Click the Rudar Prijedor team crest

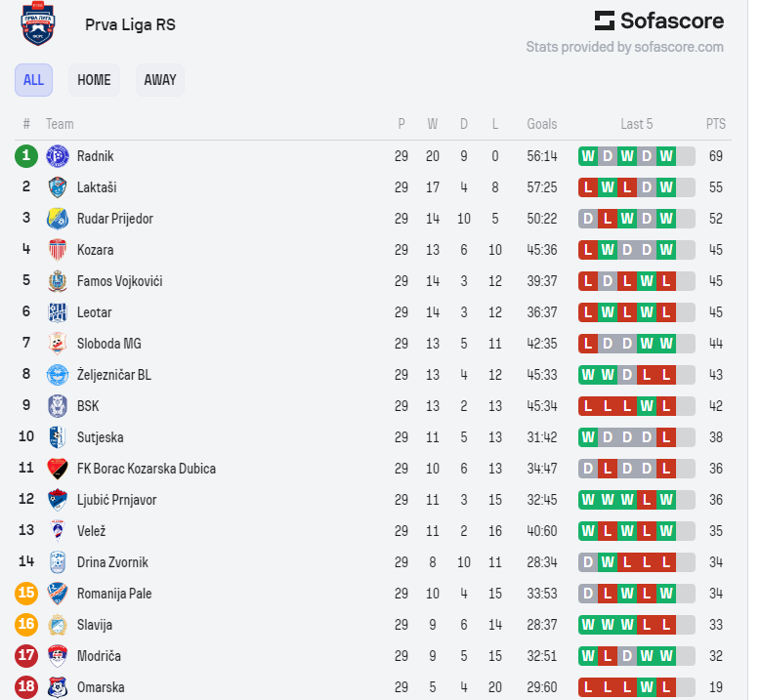(x=57, y=219)
